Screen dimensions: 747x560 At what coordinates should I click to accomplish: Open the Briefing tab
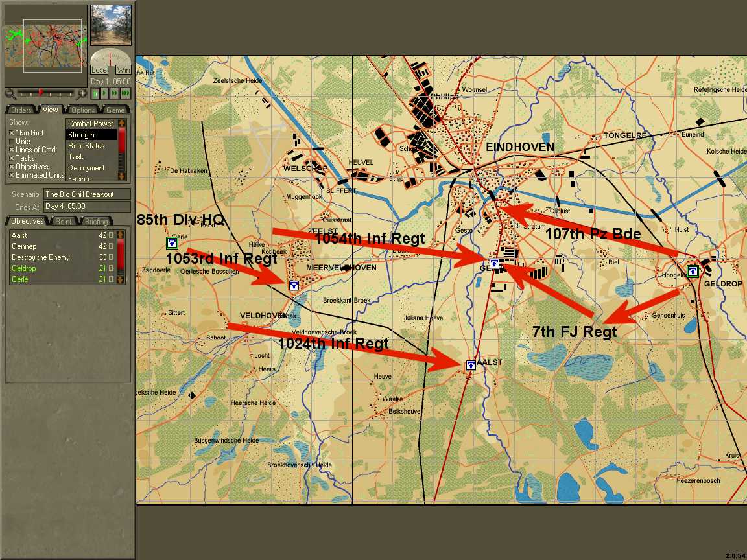[96, 222]
